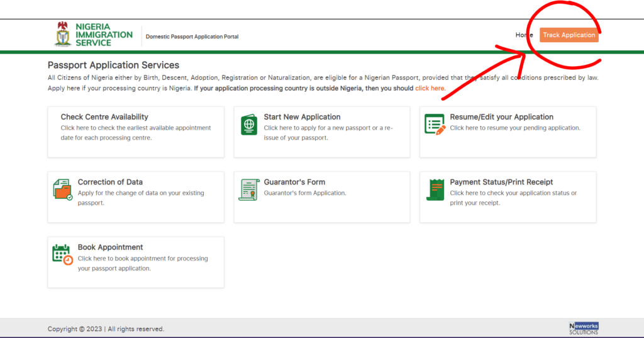
Task: Click the certificate scroll icon for Guarantor's Form
Action: 249,189
